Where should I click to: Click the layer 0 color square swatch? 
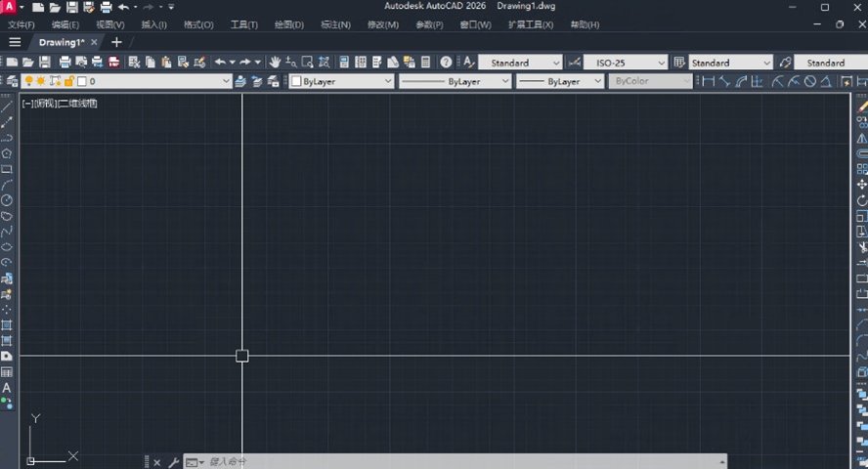[82, 81]
